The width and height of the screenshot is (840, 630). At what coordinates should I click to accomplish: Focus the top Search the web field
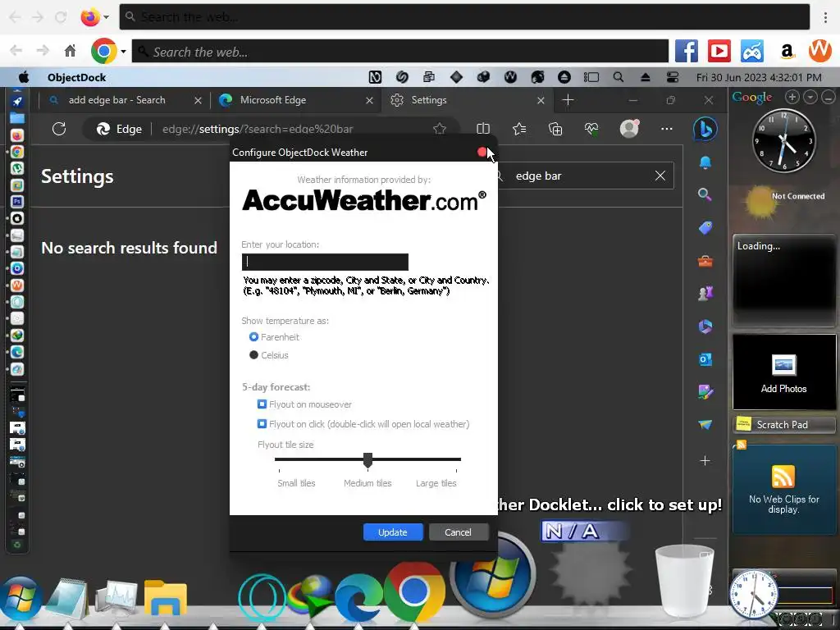(464, 17)
